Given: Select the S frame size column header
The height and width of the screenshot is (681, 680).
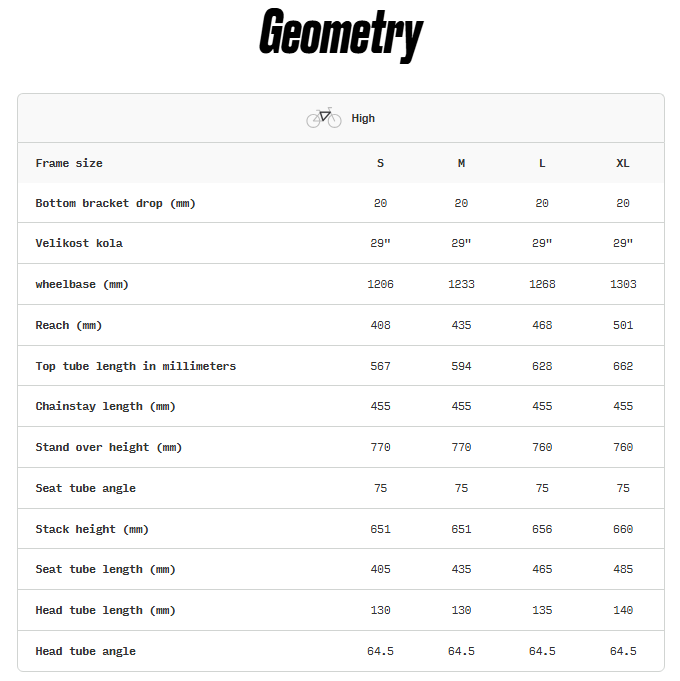Looking at the screenshot, I should 380,163.
